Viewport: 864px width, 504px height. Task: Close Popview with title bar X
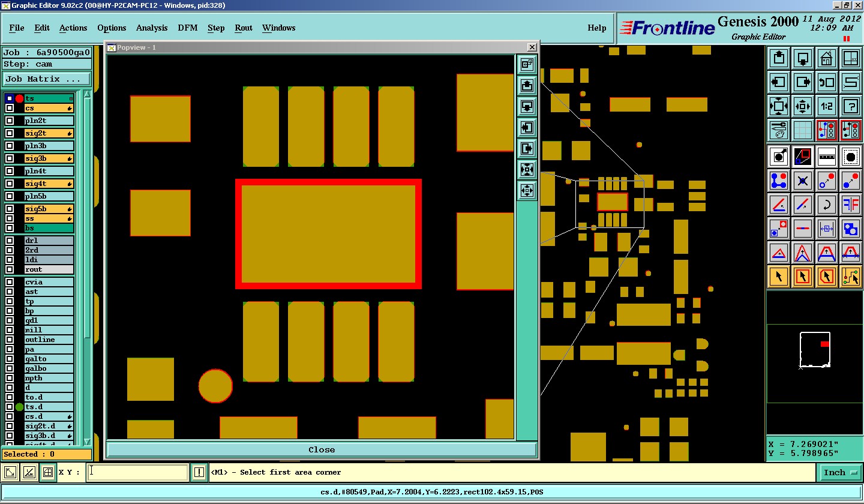[532, 47]
